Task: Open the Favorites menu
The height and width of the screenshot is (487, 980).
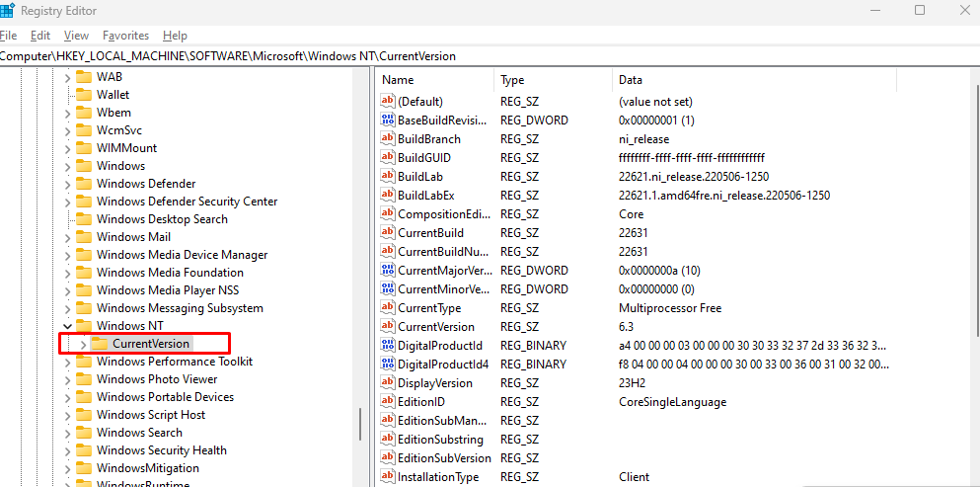Action: tap(126, 36)
